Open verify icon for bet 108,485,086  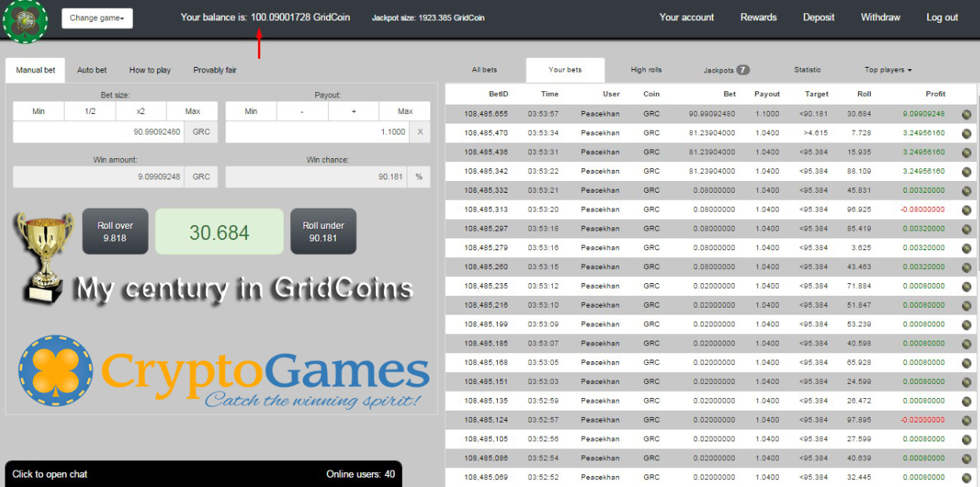[966, 459]
